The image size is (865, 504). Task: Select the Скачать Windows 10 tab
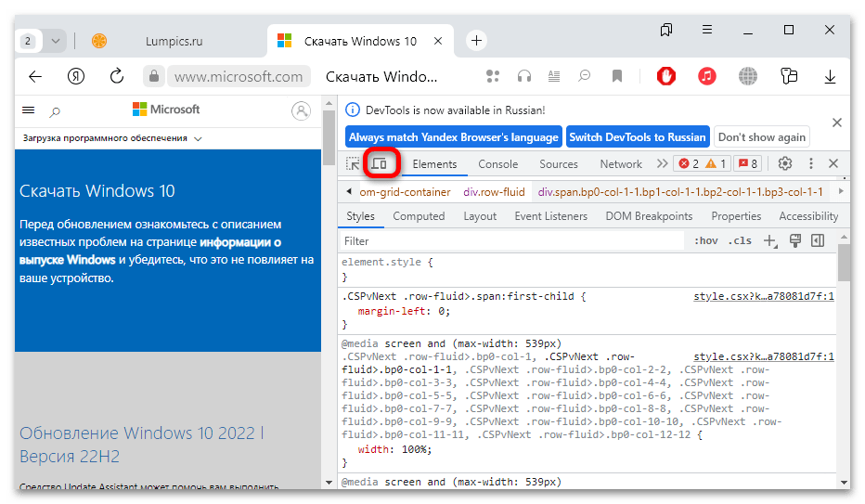click(360, 42)
